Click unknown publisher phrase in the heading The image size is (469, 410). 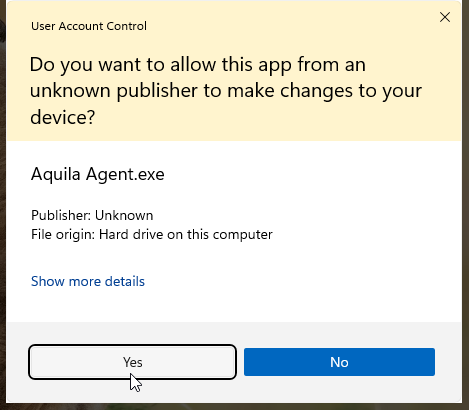[x=114, y=91]
